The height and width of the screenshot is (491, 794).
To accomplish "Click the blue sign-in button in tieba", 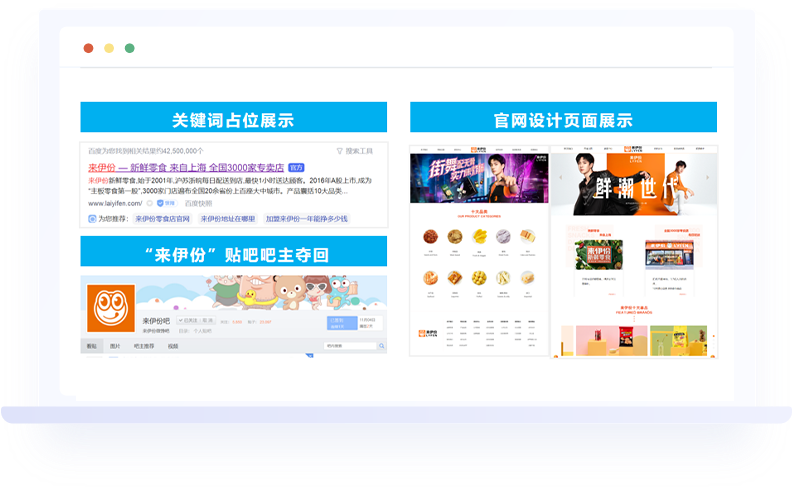I will point(342,323).
